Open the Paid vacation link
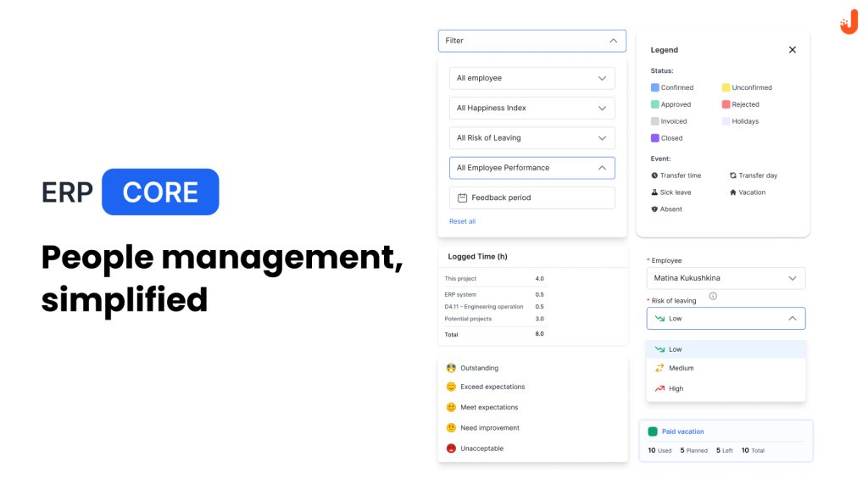Screen dimensions: 868x490 (682, 432)
